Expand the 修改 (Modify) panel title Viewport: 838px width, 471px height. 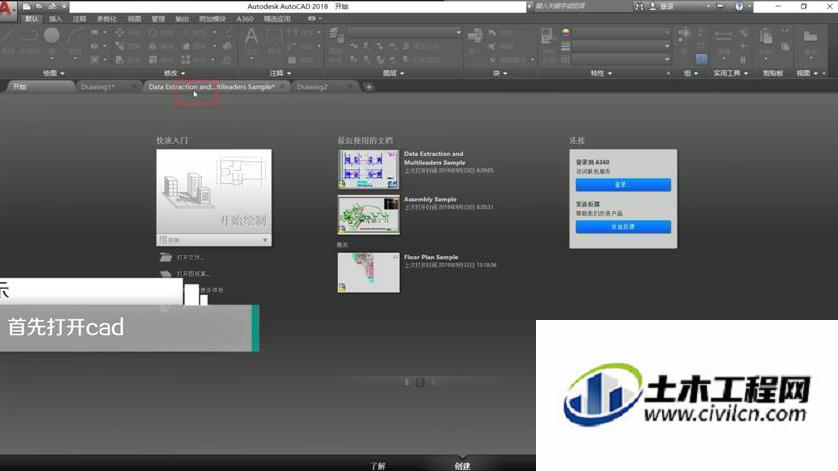(174, 73)
